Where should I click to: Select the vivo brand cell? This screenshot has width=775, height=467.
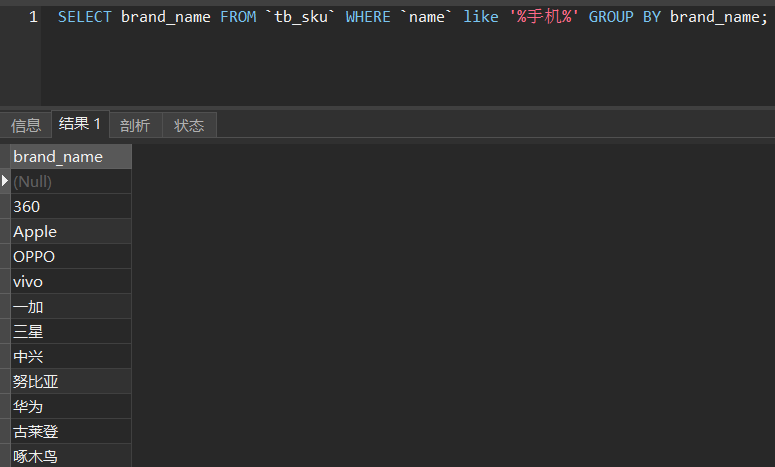coord(71,282)
